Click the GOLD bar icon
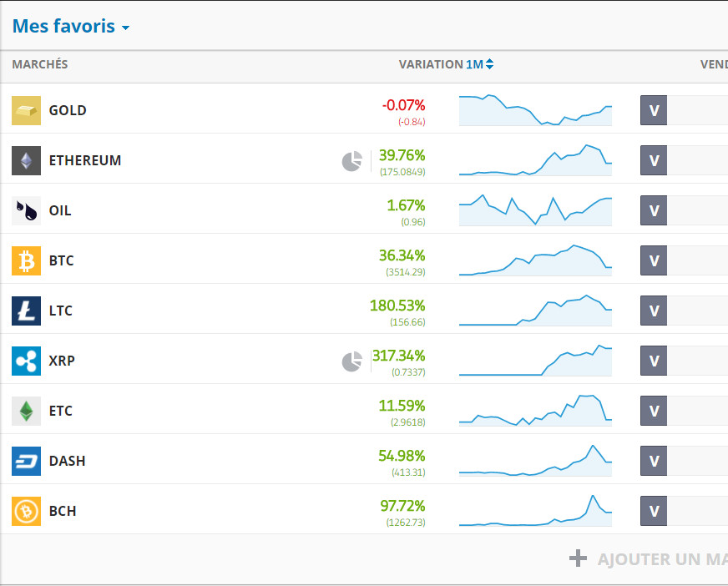728x586 pixels. (26, 110)
